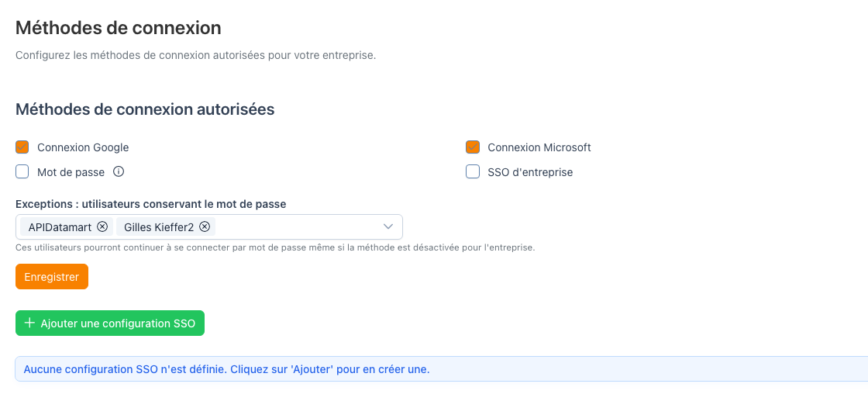Click the Méthodes de connexion autorisées heading

coord(145,109)
